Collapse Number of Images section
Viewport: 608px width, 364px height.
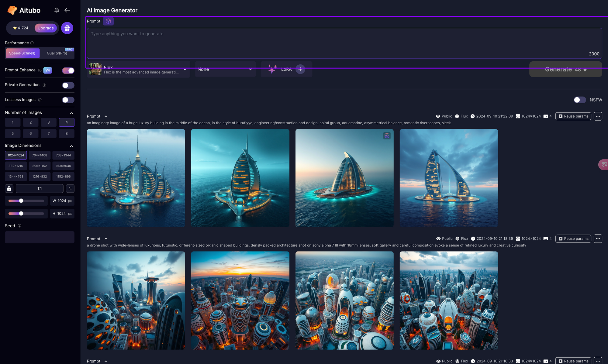[x=71, y=113]
